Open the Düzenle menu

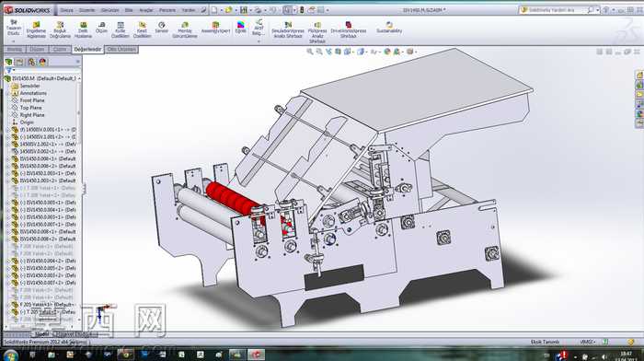pyautogui.click(x=86, y=10)
